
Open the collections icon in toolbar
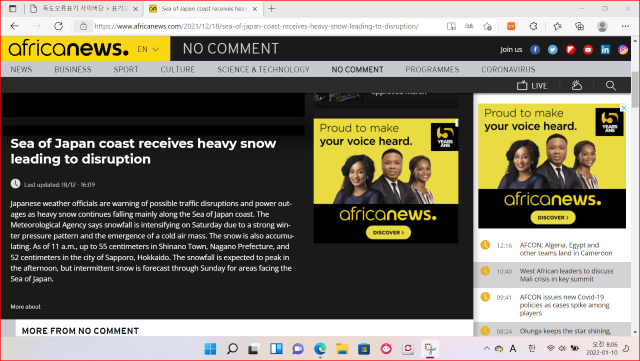point(580,26)
